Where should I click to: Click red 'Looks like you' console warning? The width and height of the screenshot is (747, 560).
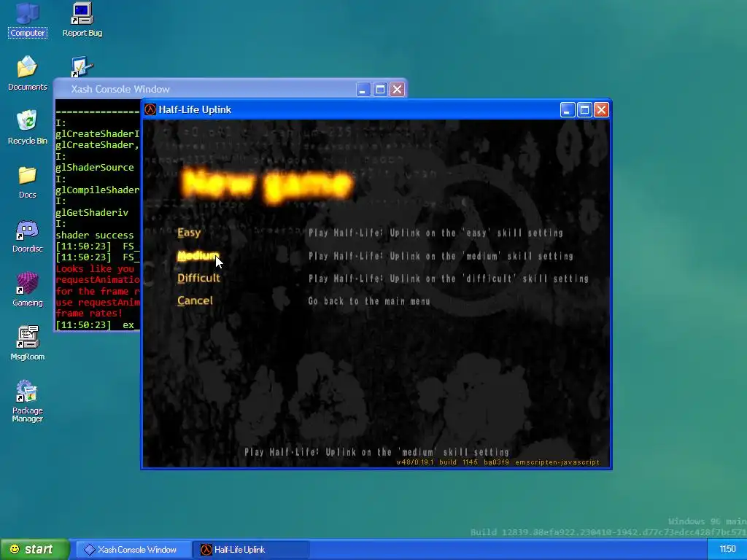pos(96,269)
